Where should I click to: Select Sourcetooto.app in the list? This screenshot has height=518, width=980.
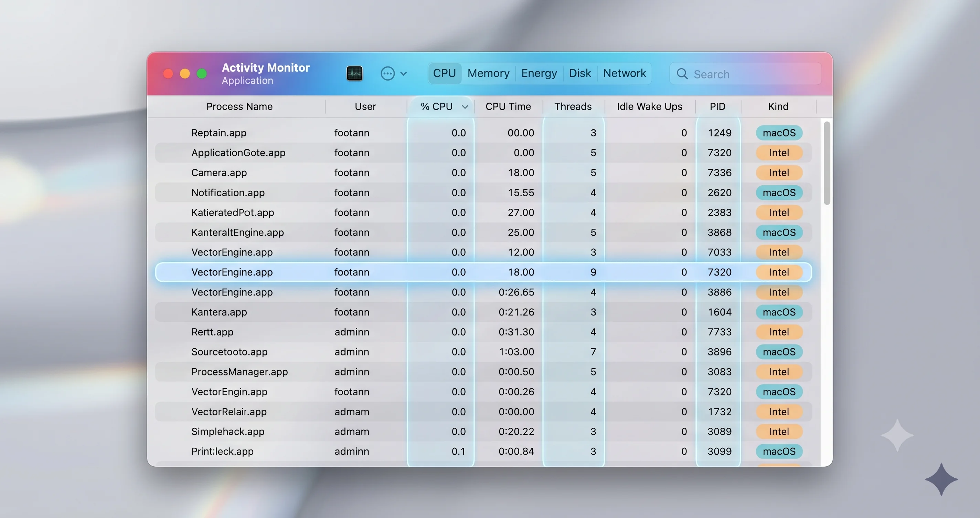pyautogui.click(x=483, y=352)
